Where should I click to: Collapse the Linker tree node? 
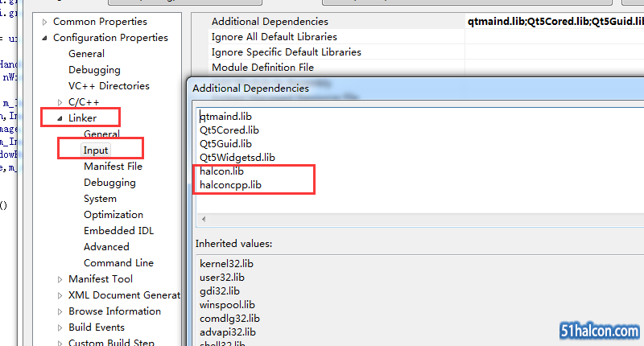click(x=60, y=118)
